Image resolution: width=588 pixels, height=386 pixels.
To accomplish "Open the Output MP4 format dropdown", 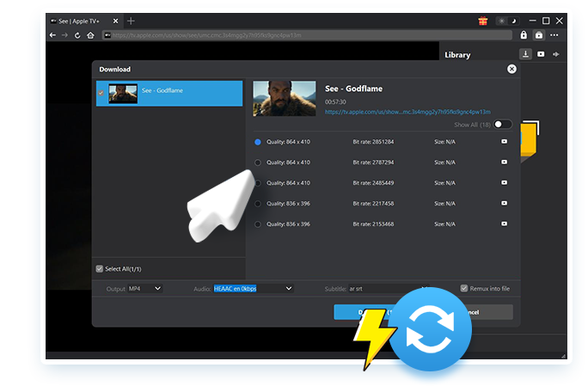I will point(144,289).
